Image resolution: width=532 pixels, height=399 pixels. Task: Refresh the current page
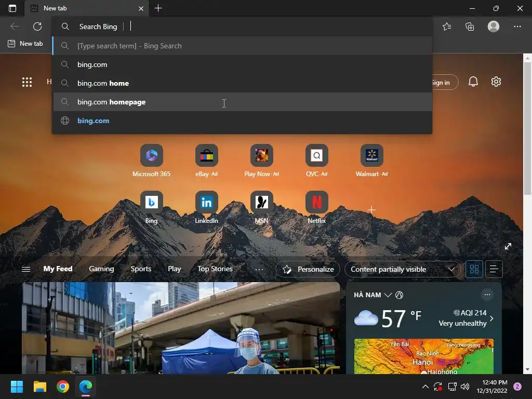tap(37, 26)
